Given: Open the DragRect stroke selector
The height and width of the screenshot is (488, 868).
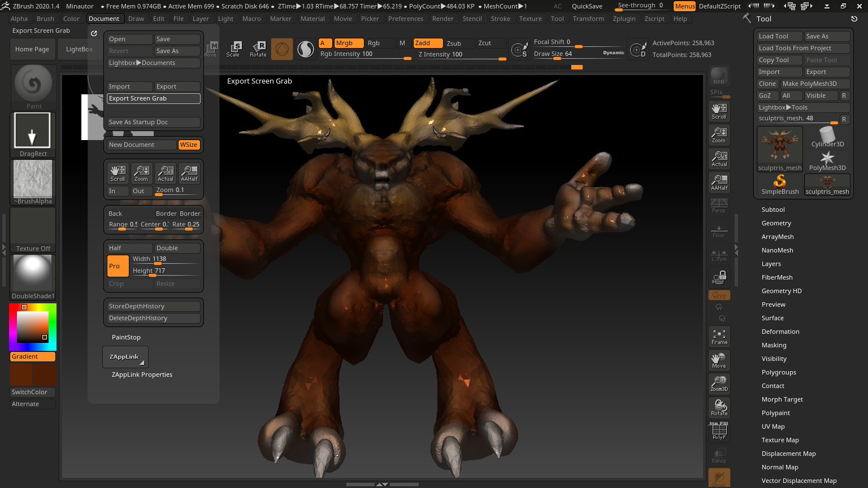Looking at the screenshot, I should [x=33, y=135].
